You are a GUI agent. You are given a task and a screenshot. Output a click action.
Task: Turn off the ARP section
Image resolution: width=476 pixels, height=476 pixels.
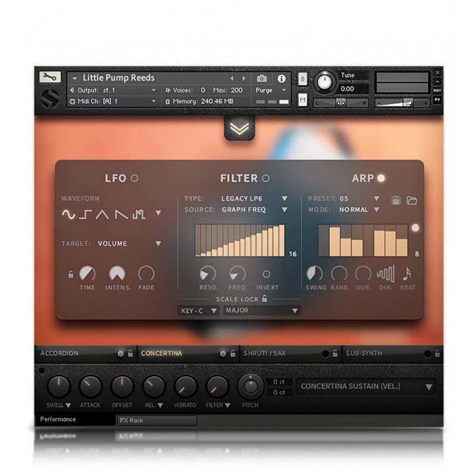381,178
